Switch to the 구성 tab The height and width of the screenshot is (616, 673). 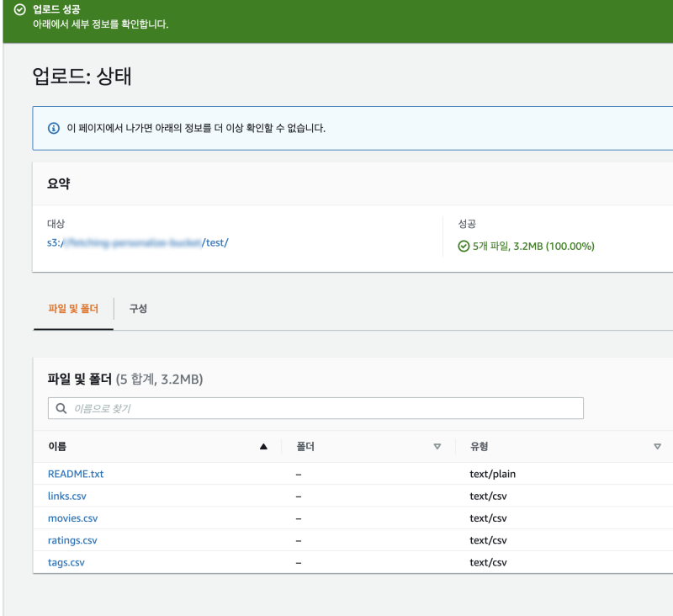click(x=138, y=309)
